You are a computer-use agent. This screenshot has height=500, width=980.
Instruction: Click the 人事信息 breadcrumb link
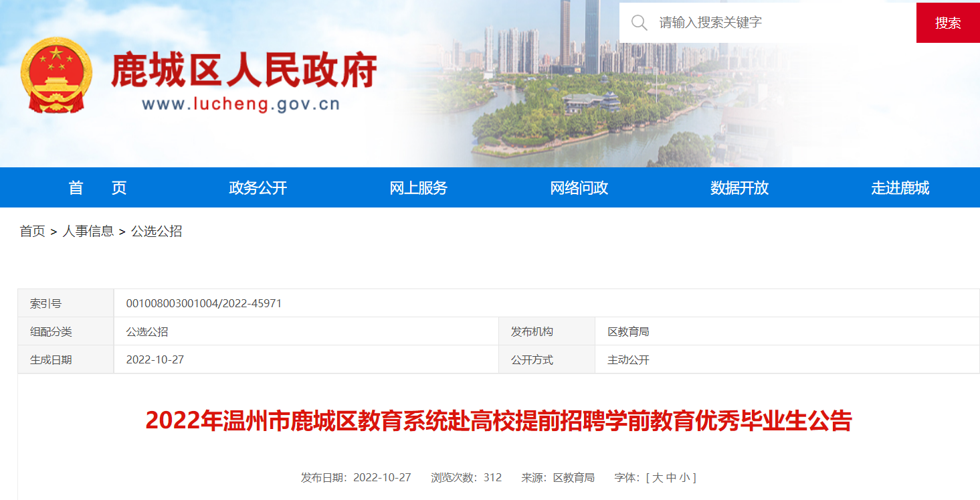88,232
